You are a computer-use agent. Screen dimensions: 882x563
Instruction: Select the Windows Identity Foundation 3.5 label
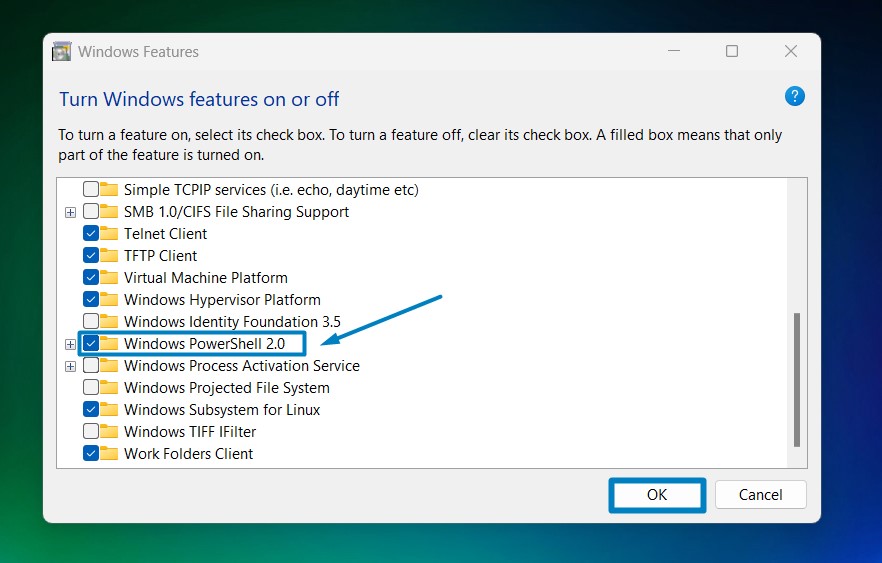(232, 321)
